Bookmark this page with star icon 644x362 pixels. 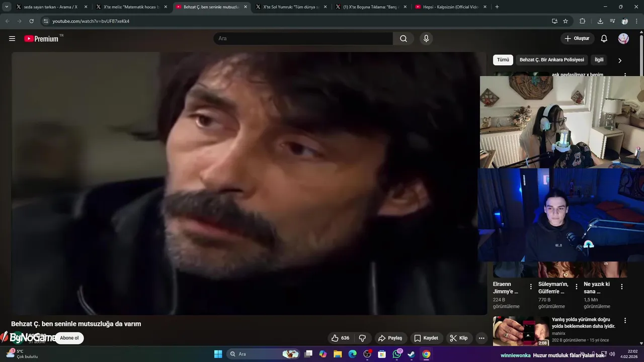pos(566,21)
